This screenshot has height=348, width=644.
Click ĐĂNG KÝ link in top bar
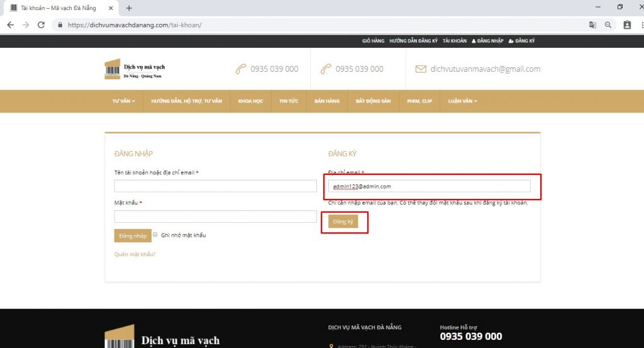click(x=521, y=41)
